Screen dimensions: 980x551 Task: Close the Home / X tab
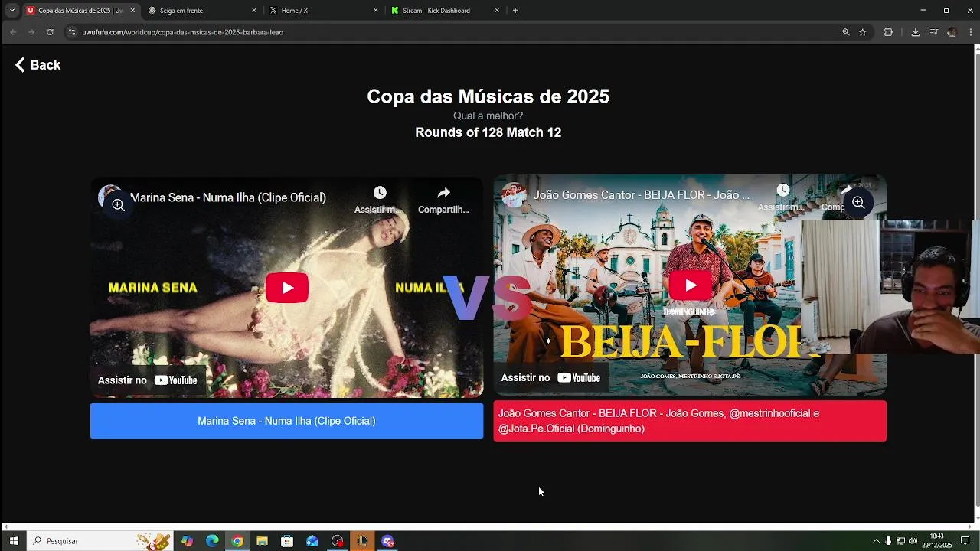tap(376, 11)
